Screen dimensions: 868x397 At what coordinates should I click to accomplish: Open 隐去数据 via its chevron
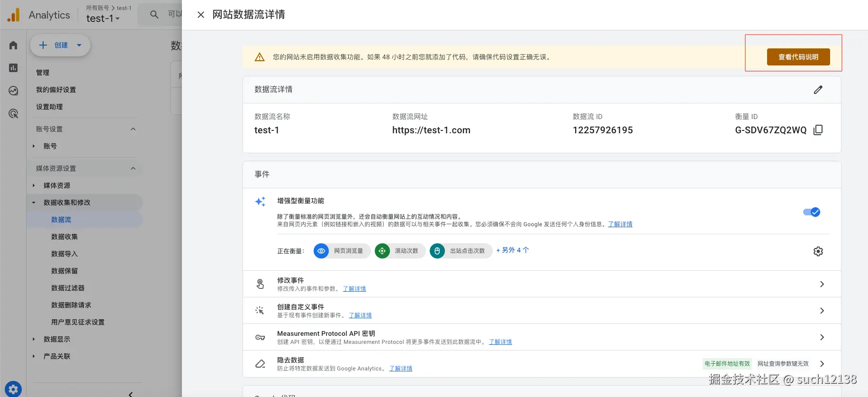tap(822, 364)
